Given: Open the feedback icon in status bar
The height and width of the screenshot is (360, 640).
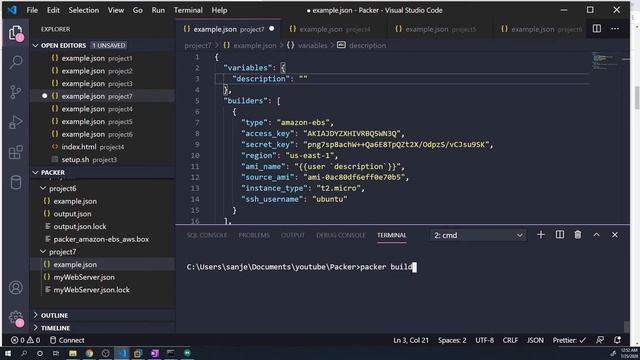Looking at the screenshot, I should coord(600,340).
